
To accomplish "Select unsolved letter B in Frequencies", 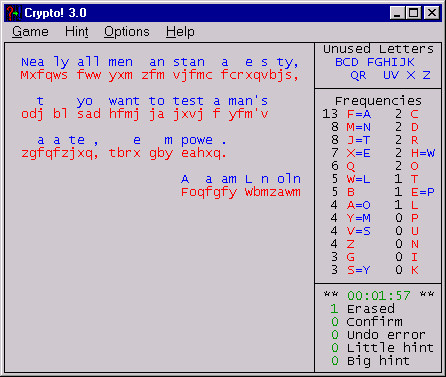I will click(351, 192).
